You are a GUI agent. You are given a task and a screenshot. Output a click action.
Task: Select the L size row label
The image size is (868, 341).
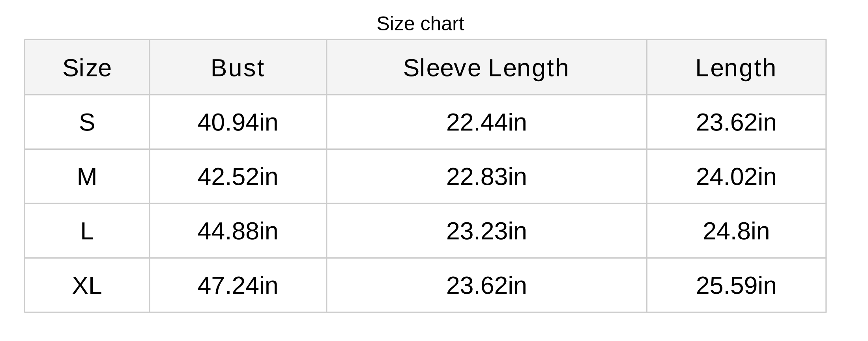click(x=87, y=231)
